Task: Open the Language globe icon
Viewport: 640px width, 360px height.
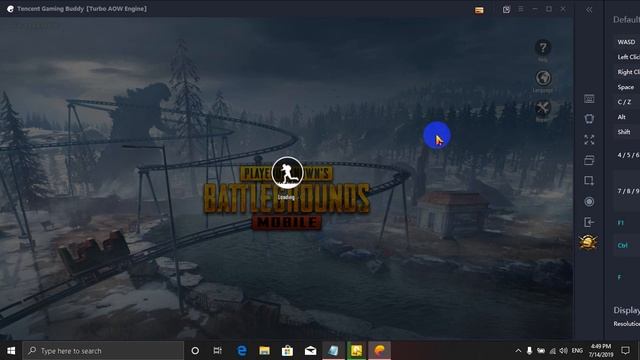Action: (x=543, y=78)
